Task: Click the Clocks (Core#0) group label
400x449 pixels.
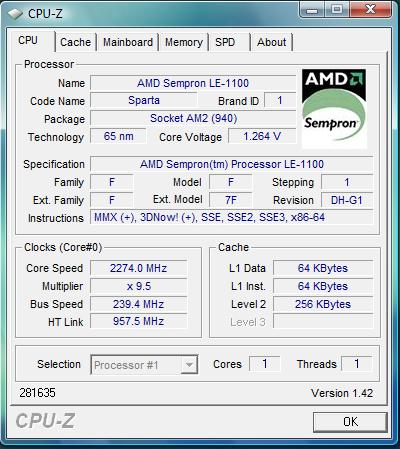Action: coord(63,247)
